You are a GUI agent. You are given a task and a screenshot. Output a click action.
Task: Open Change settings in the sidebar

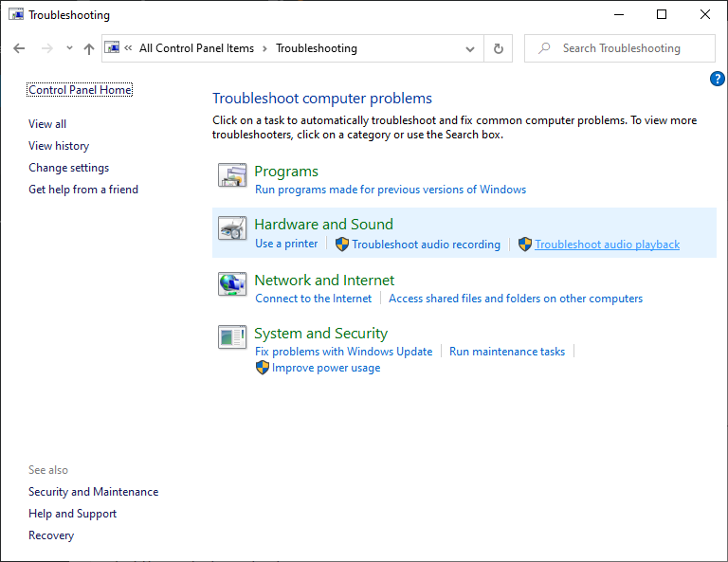click(68, 168)
